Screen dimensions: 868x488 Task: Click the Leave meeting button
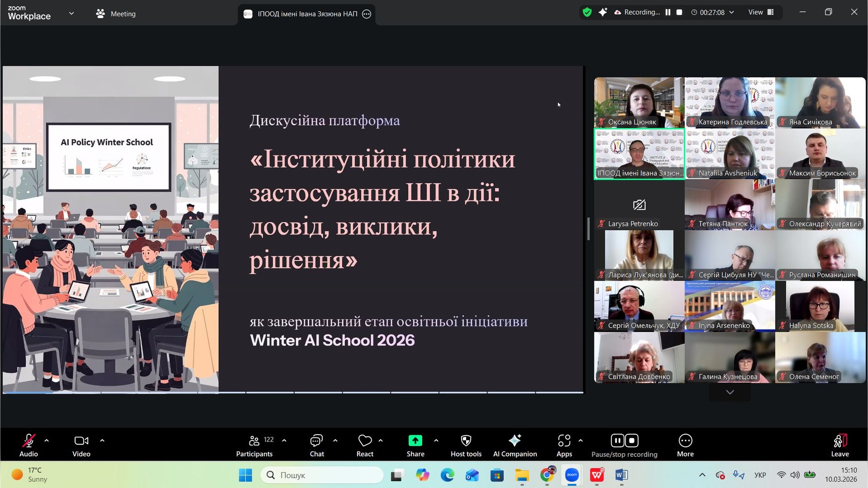(840, 445)
